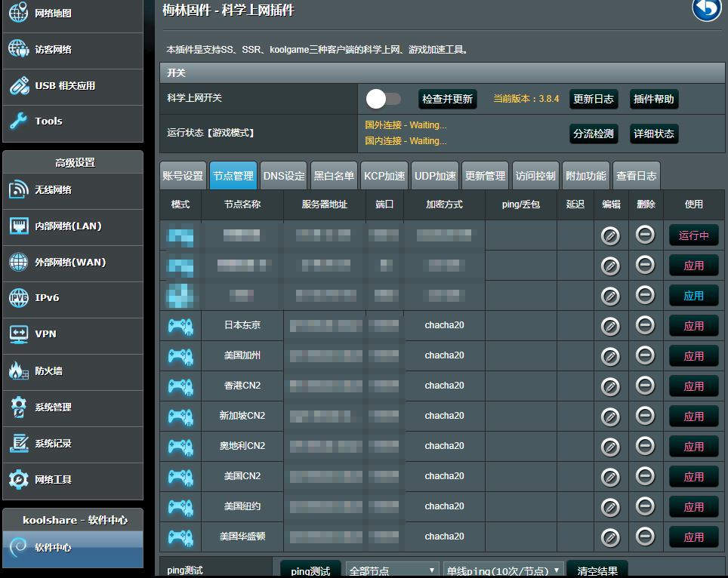
Task: Open 防火墙 firewall settings
Action: click(x=73, y=370)
